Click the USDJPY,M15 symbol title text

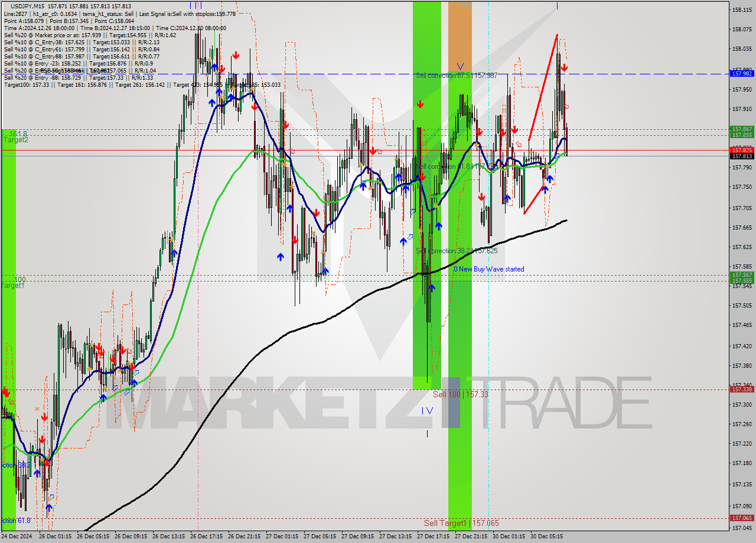pyautogui.click(x=28, y=6)
